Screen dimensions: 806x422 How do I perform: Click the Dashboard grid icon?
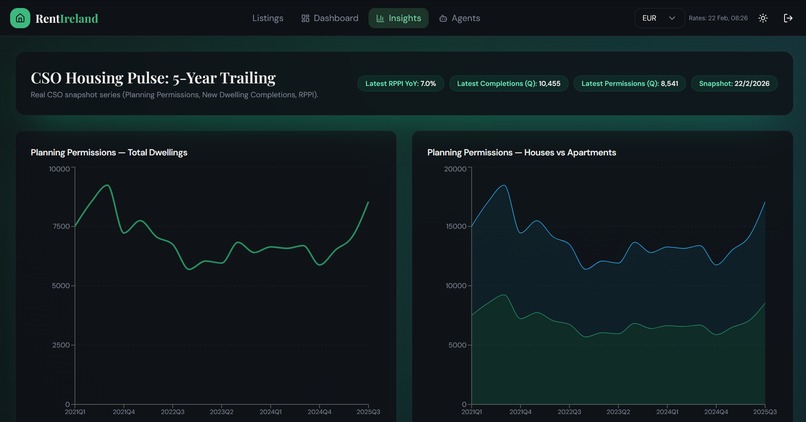tap(305, 19)
